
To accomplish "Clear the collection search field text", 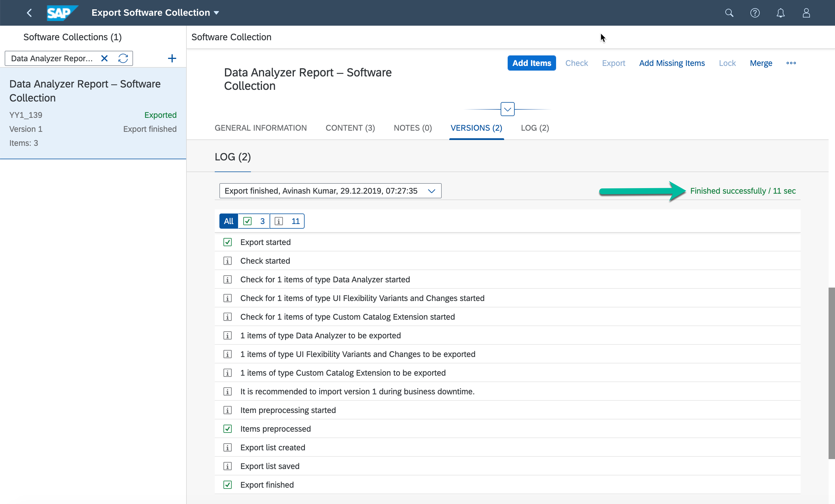I will [x=104, y=58].
